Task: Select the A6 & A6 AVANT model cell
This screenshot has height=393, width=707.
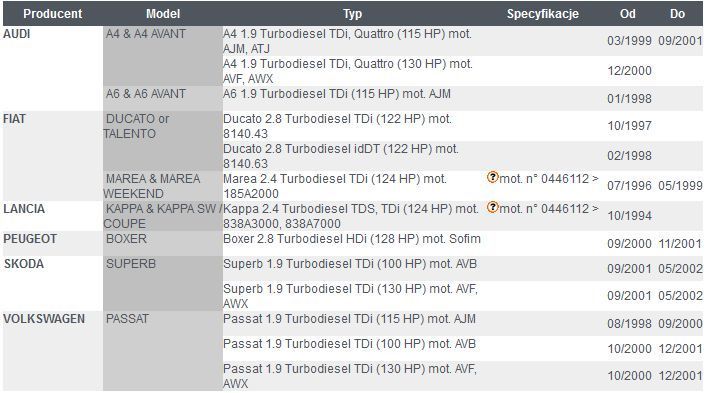Action: 163,98
